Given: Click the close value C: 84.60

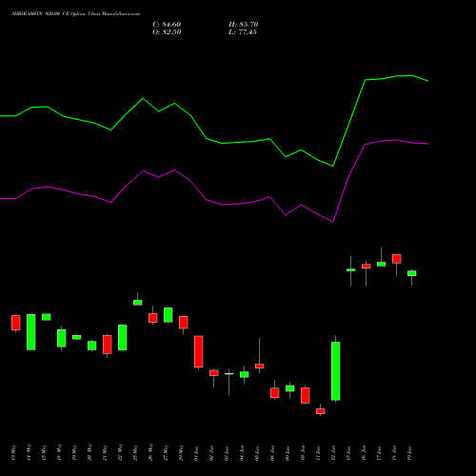Looking at the screenshot, I should coord(167,25).
